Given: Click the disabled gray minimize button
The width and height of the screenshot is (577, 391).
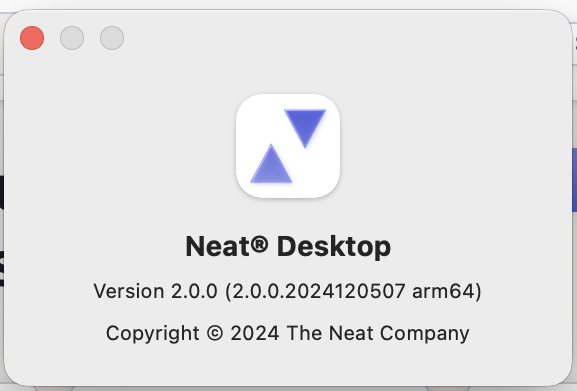Looking at the screenshot, I should pyautogui.click(x=72, y=38).
